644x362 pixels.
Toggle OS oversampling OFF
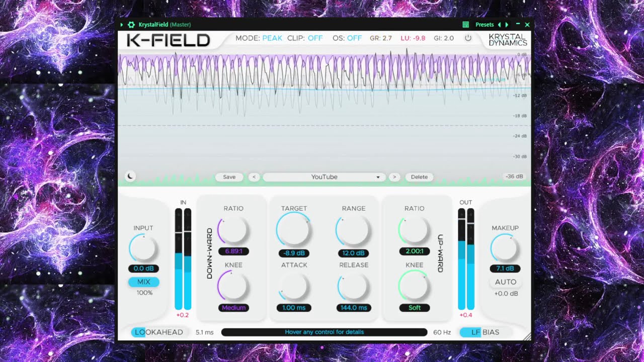354,38
